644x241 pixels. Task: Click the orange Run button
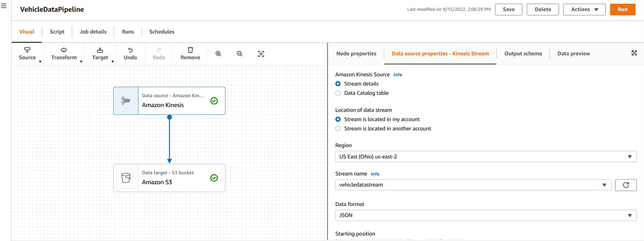point(622,10)
